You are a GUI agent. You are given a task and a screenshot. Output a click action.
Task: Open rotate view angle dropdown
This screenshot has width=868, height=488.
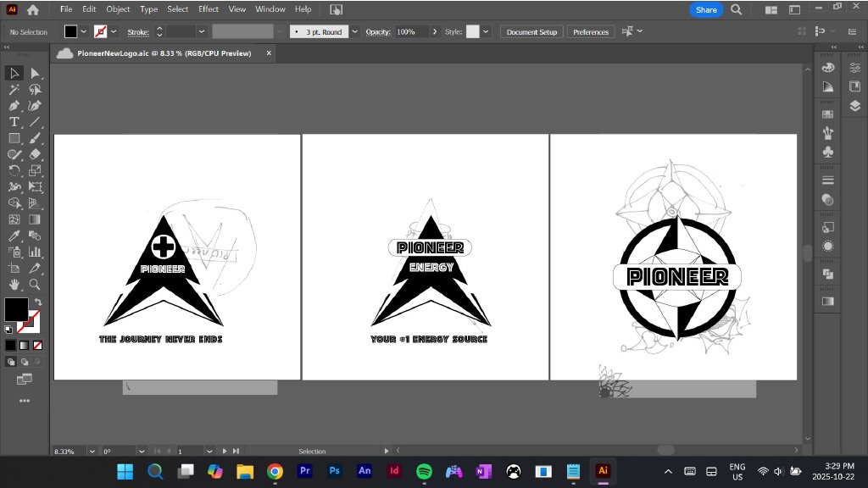tap(142, 452)
